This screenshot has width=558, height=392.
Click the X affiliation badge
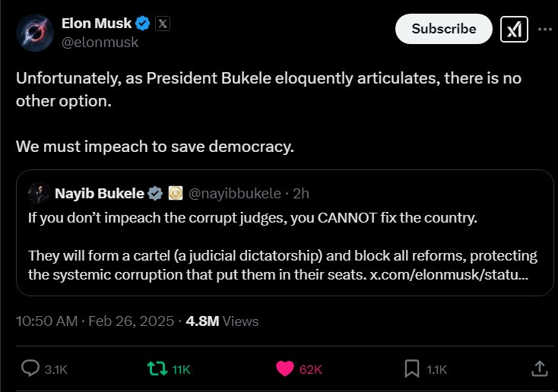tap(162, 24)
